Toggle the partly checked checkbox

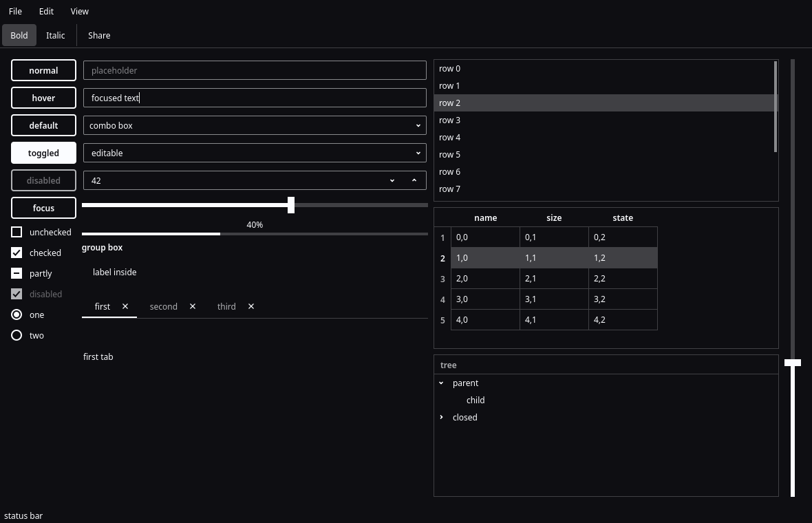[17, 273]
